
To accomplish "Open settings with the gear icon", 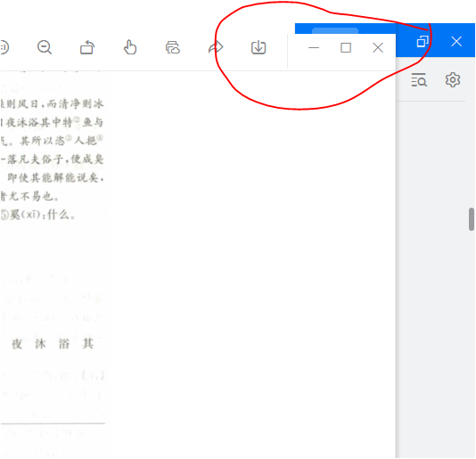I will click(453, 80).
